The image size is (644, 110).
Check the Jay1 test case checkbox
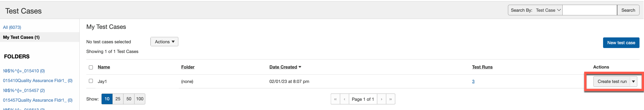click(91, 81)
